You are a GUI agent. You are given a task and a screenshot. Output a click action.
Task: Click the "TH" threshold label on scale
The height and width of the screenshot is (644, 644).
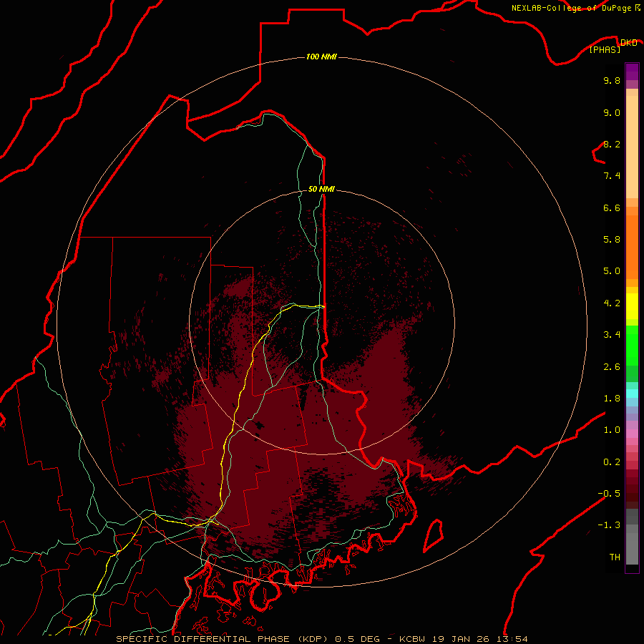point(615,557)
